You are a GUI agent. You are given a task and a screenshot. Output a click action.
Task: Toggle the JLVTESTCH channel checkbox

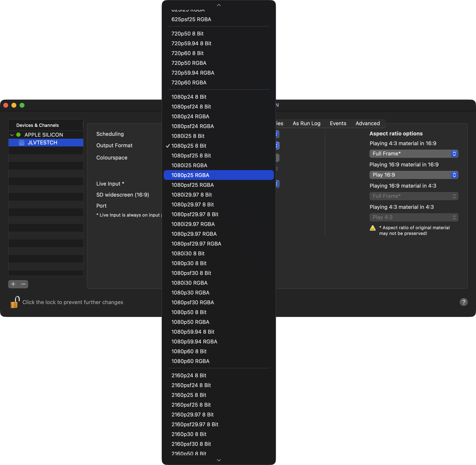pyautogui.click(x=21, y=143)
